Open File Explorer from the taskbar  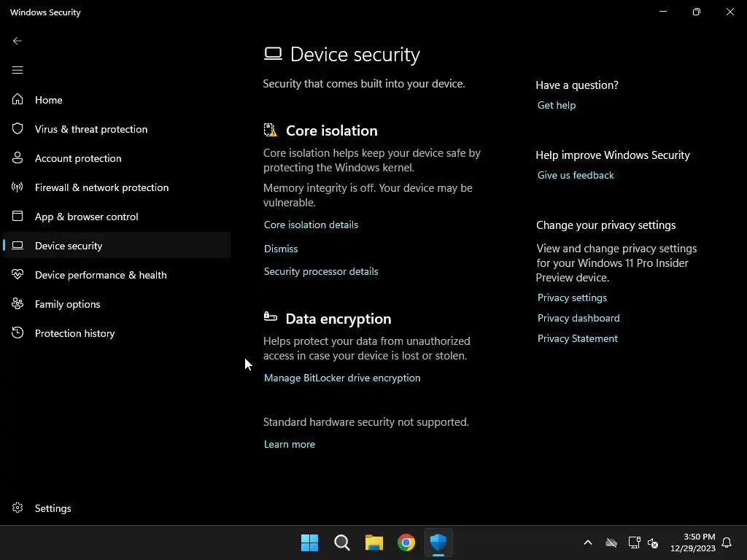point(374,542)
